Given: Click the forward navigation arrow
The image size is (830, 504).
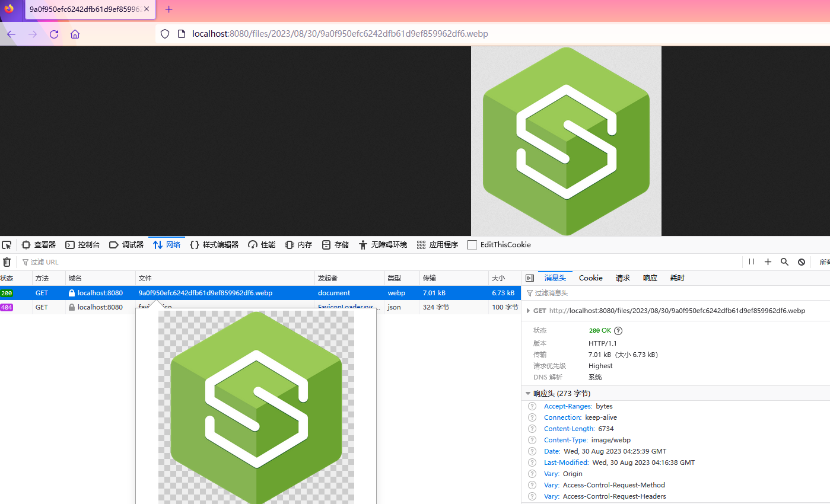Looking at the screenshot, I should [33, 34].
